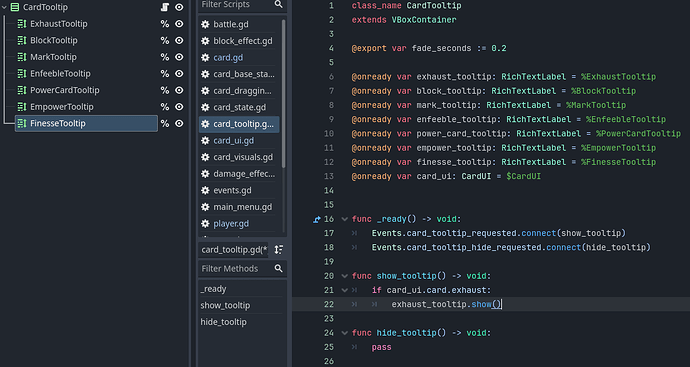This screenshot has height=367, width=690.
Task: Fold the show_tooltip function at line 20
Action: click(x=345, y=276)
